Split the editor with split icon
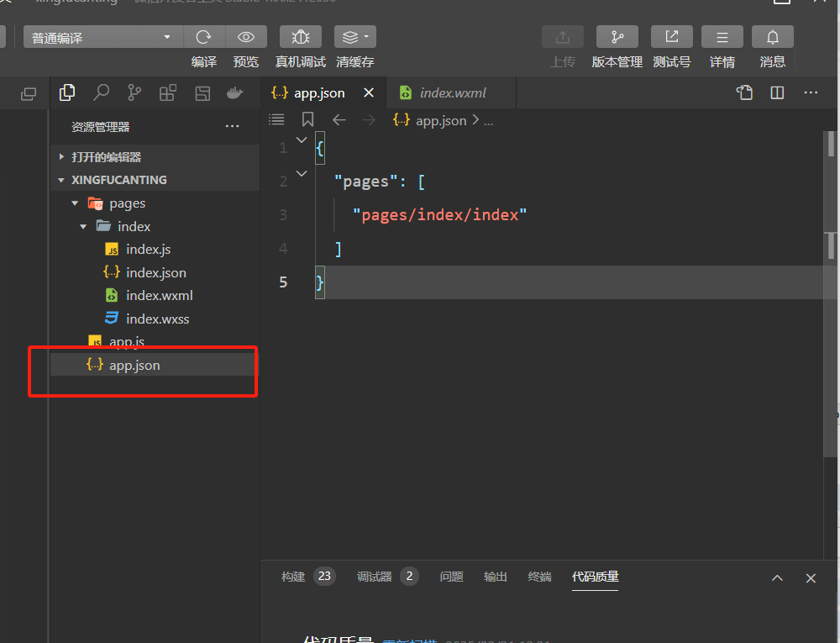 (x=777, y=92)
